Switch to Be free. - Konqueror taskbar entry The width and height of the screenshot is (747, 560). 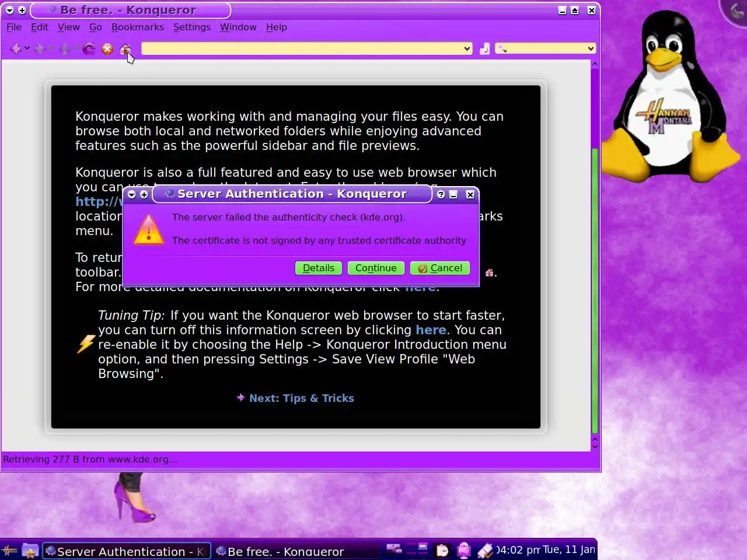click(x=296, y=551)
